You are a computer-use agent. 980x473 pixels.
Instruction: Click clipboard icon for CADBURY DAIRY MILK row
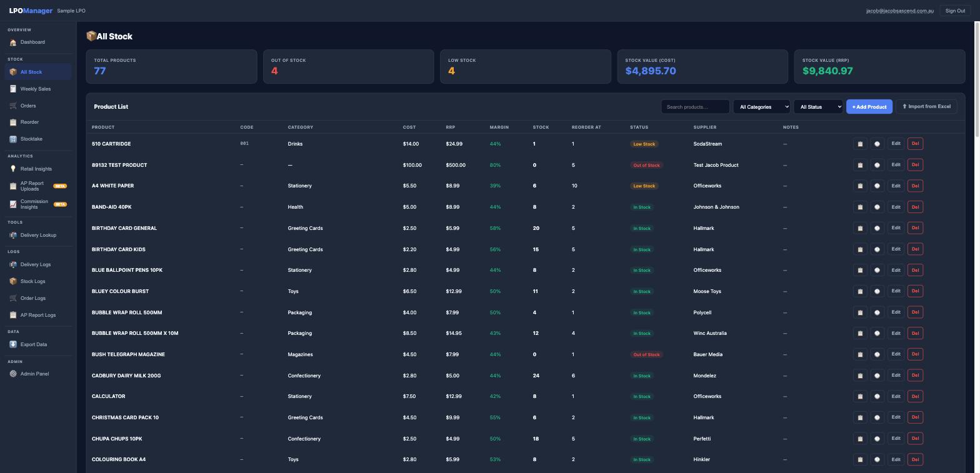point(860,376)
